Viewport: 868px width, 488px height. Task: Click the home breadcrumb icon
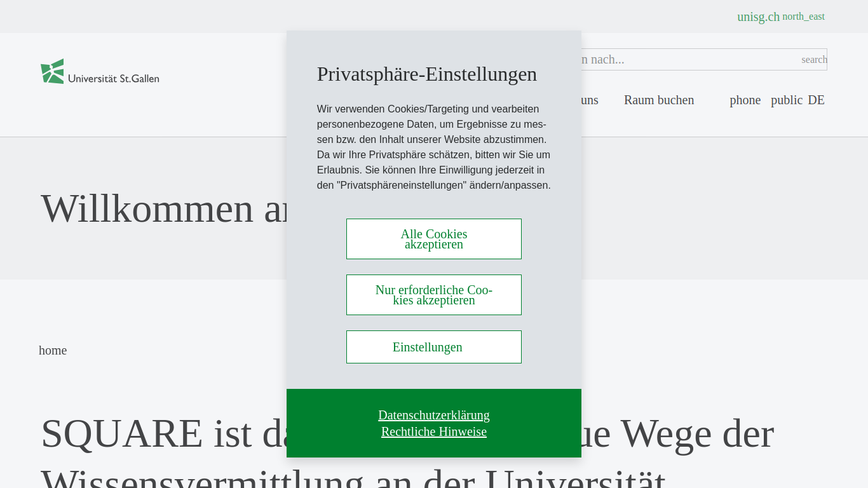[53, 350]
